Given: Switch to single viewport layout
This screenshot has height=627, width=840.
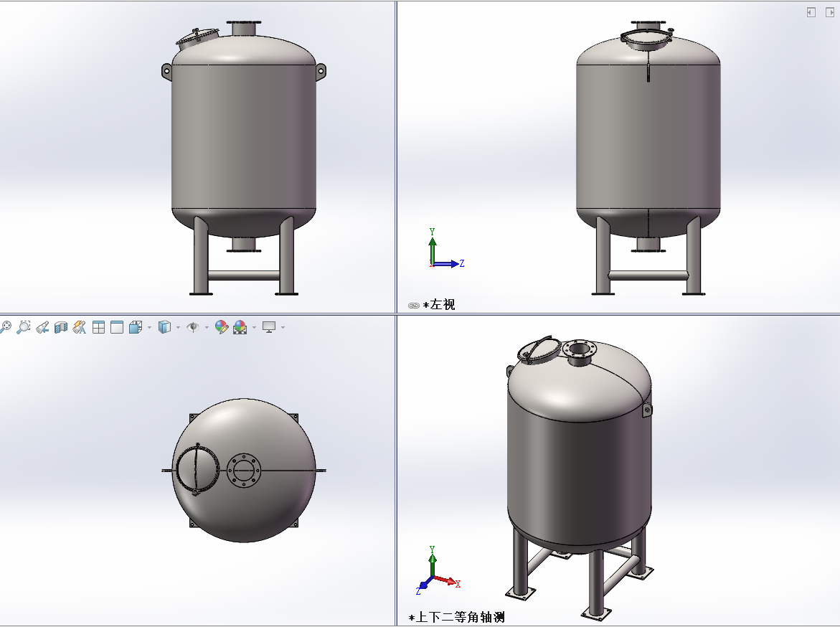Looking at the screenshot, I should tap(116, 327).
